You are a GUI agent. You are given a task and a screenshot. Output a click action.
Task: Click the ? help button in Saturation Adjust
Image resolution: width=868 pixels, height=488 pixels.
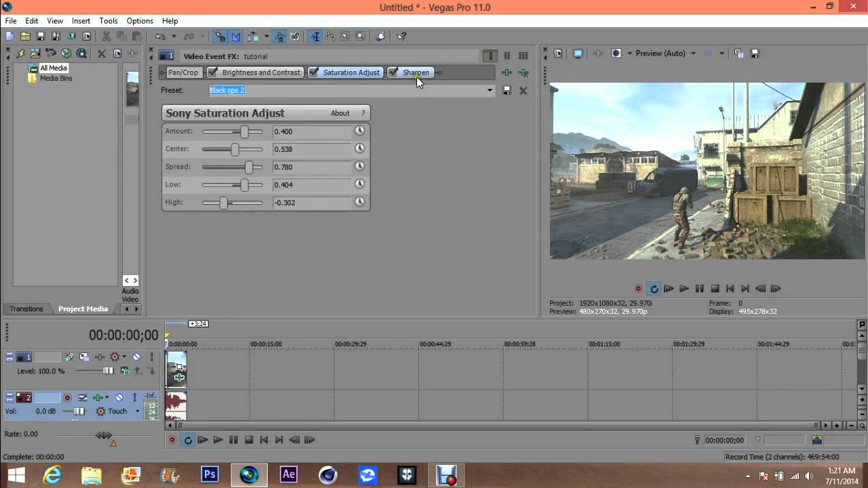pos(363,113)
